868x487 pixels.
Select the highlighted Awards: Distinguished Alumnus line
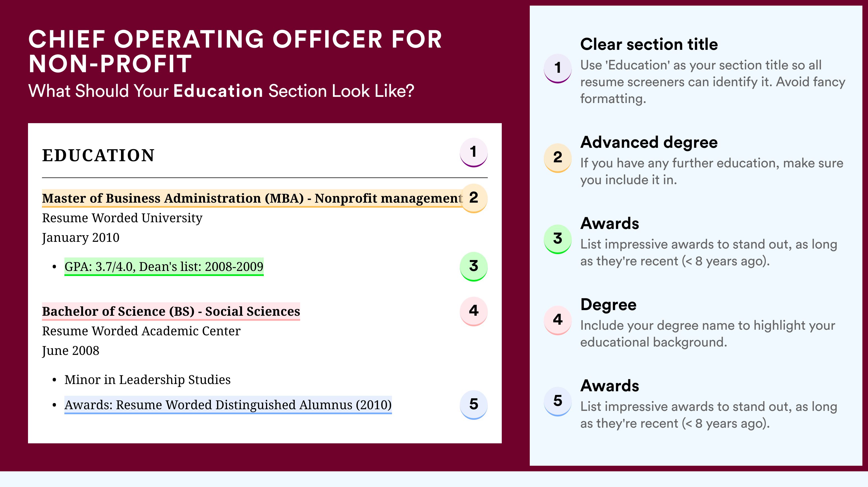coord(228,405)
